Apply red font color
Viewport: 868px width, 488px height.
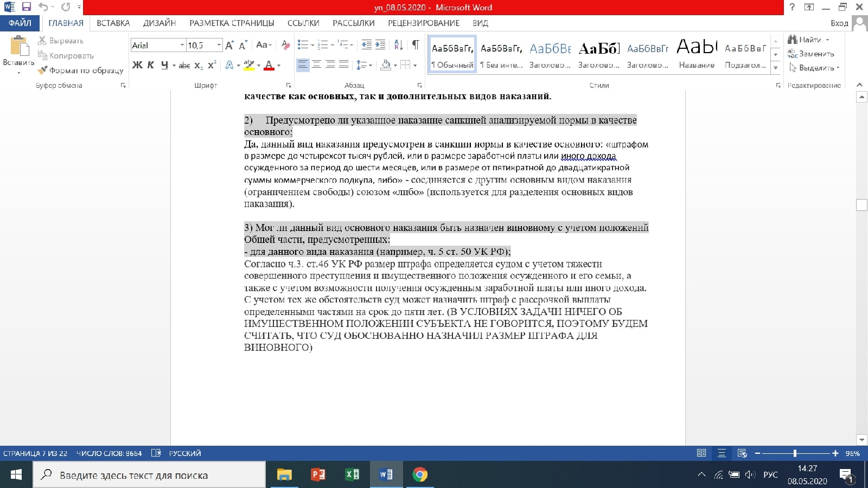coord(269,65)
